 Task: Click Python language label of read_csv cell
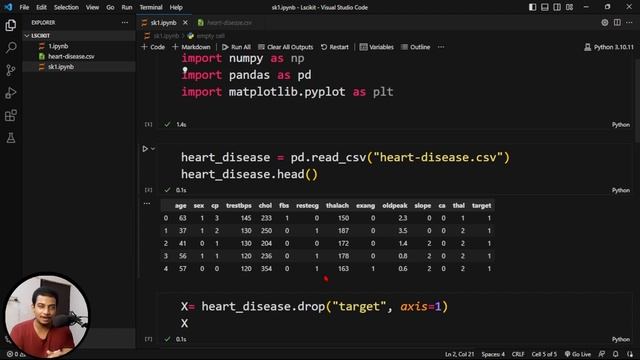point(621,190)
